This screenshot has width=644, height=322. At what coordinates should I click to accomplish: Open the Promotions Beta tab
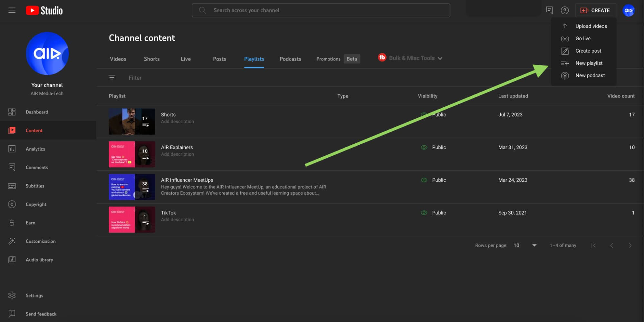[338, 59]
